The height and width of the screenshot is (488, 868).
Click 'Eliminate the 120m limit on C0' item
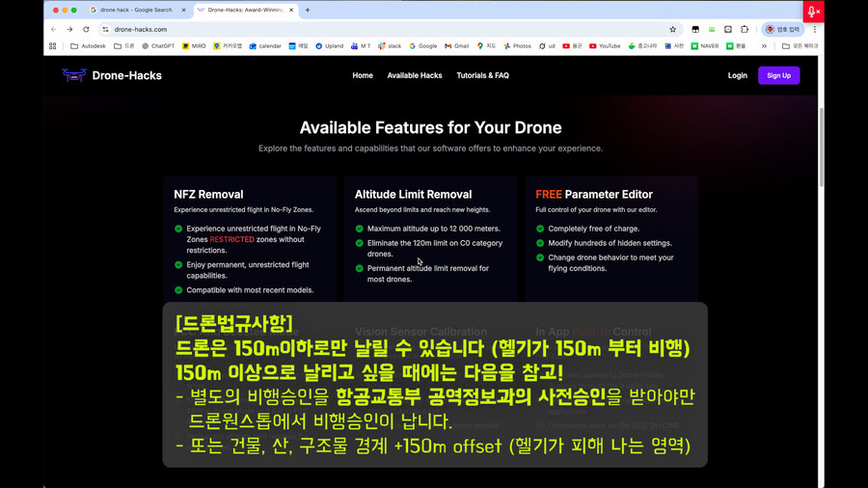pyautogui.click(x=435, y=249)
